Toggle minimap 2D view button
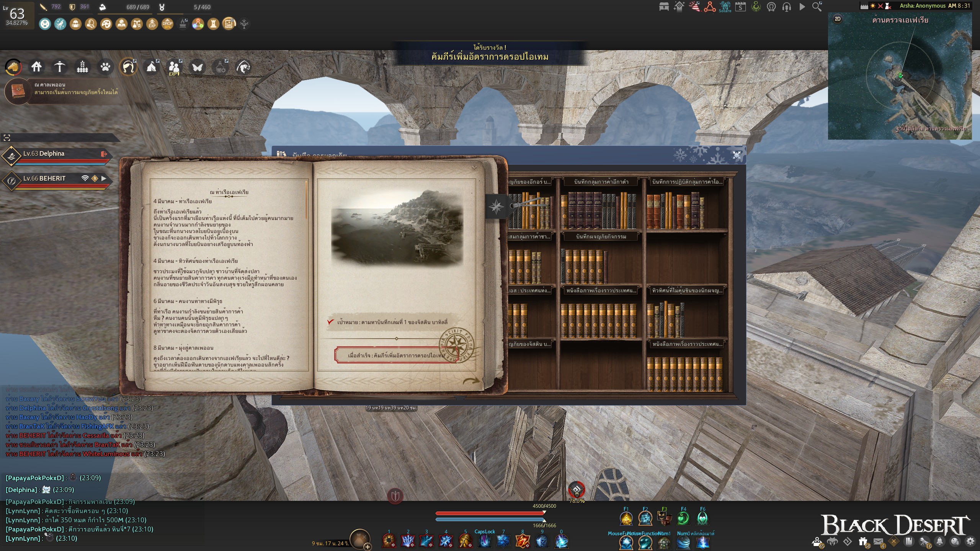Viewport: 980px width, 551px height. click(838, 19)
